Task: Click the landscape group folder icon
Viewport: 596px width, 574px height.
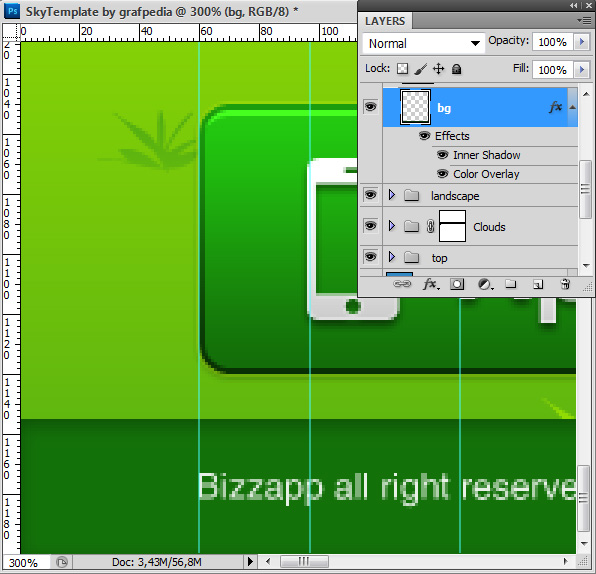Action: coord(411,195)
